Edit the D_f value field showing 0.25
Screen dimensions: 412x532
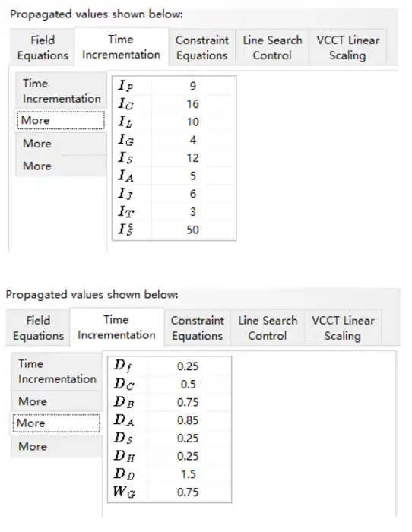click(188, 366)
